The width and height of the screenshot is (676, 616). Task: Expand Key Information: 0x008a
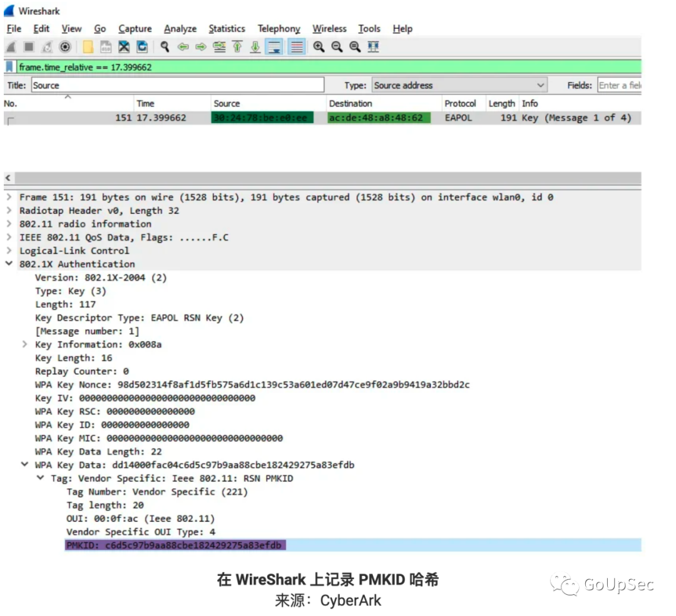click(x=24, y=344)
